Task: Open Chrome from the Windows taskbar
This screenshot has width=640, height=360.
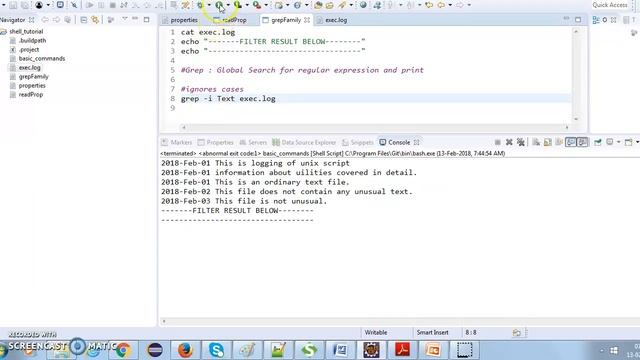Action: click(x=123, y=350)
